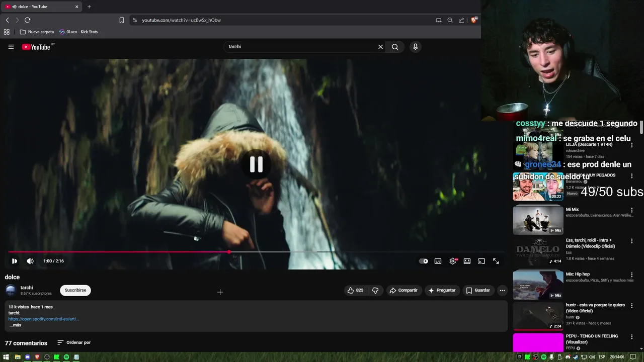
Task: Open the browser apps grid icon
Action: (7, 32)
